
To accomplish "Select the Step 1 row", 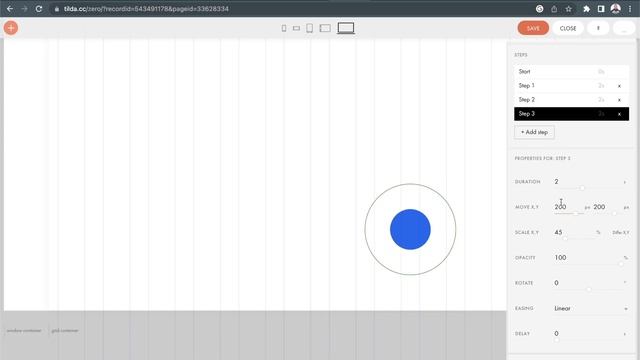I will [571, 86].
